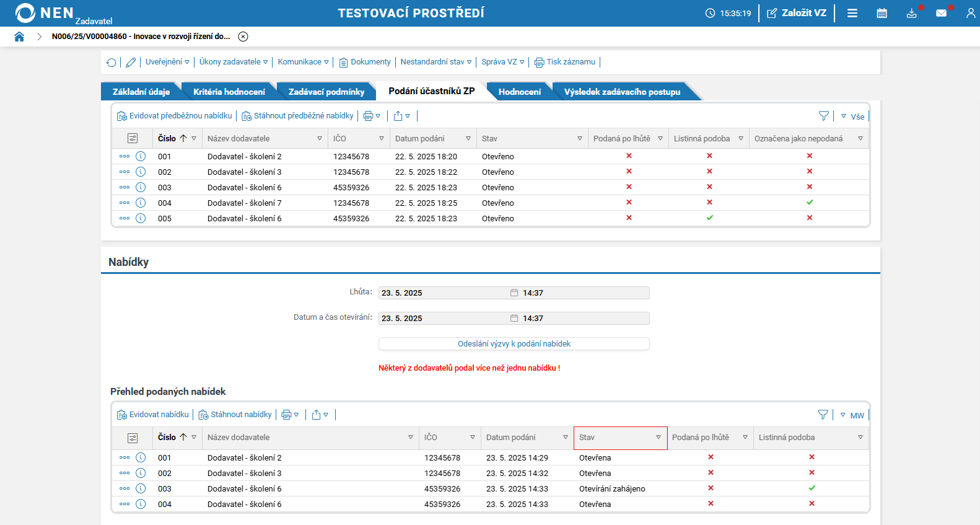Click the downloads icon in header

911,13
